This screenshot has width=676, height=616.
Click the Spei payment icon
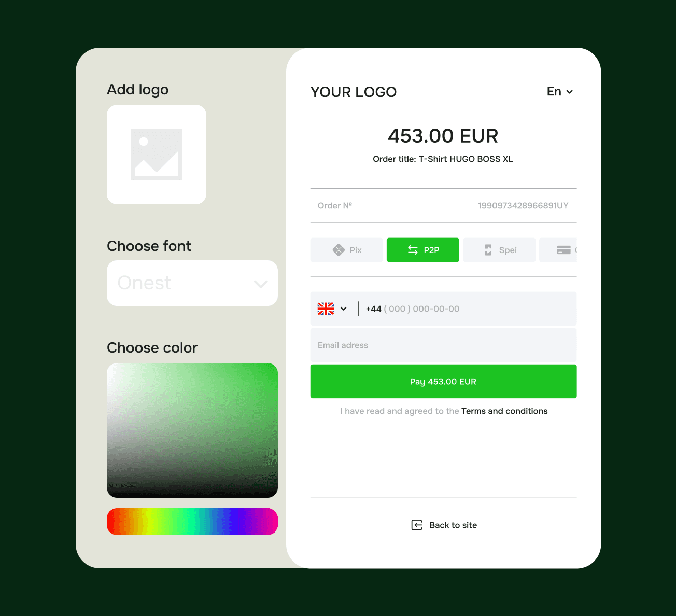coord(488,250)
